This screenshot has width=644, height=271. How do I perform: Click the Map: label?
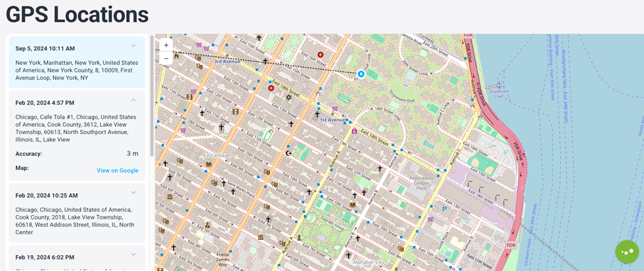[22, 168]
